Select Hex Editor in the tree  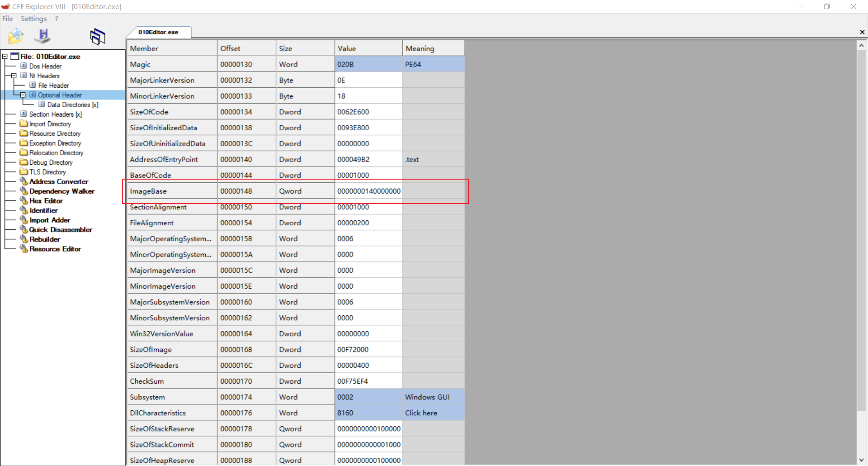(x=46, y=201)
